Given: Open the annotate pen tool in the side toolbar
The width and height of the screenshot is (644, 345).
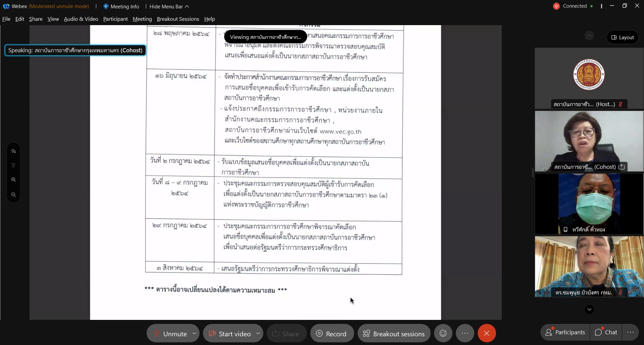Looking at the screenshot, I should pos(13,151).
